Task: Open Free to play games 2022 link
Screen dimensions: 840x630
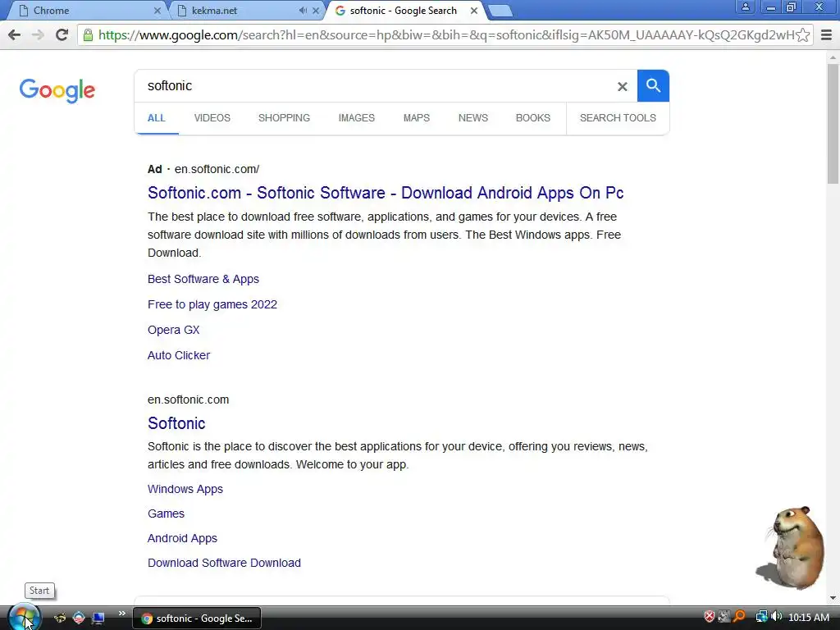Action: (x=212, y=305)
